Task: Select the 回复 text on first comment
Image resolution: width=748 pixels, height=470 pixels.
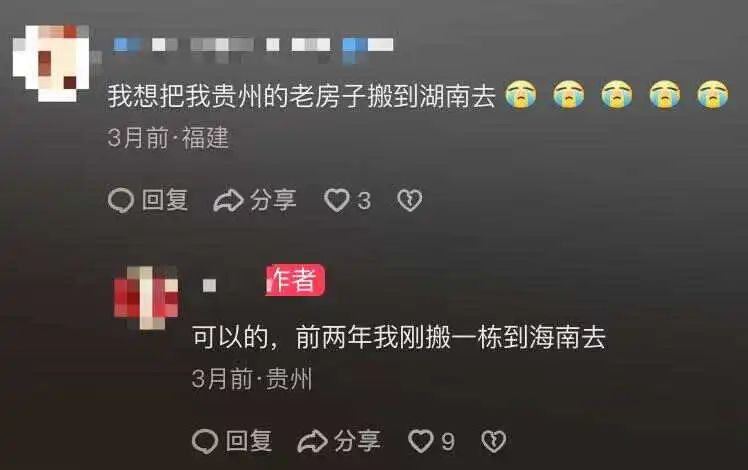Action: coord(165,200)
